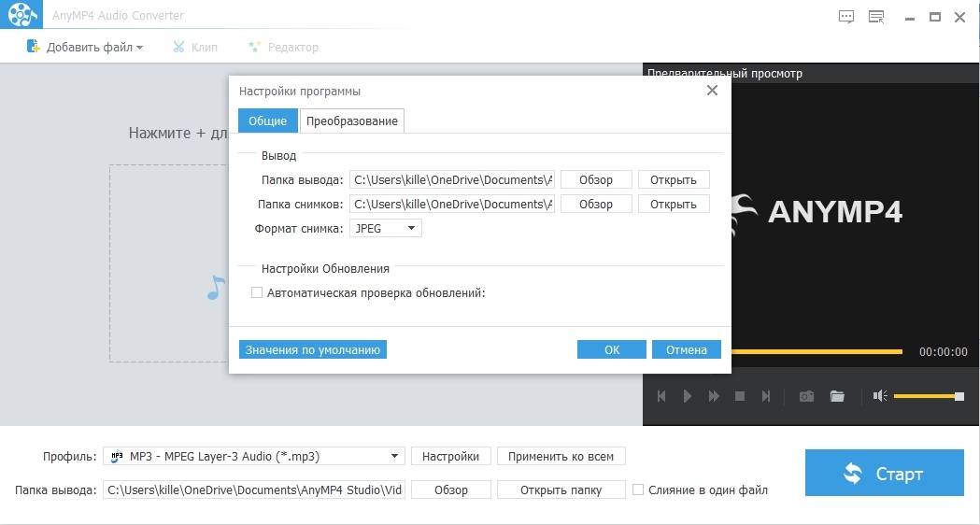Viewport: 980px width, 525px height.
Task: Open the Добавить файл add-file icon
Action: [x=33, y=47]
